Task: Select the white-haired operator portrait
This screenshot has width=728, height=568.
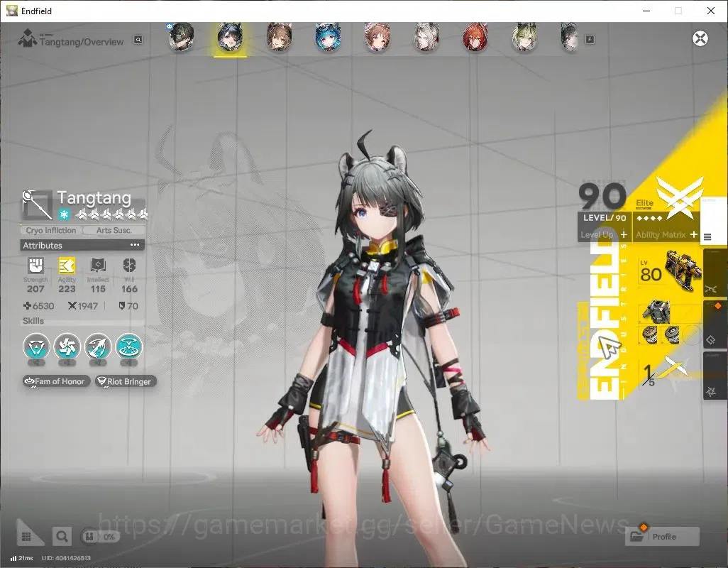Action: pyautogui.click(x=426, y=37)
